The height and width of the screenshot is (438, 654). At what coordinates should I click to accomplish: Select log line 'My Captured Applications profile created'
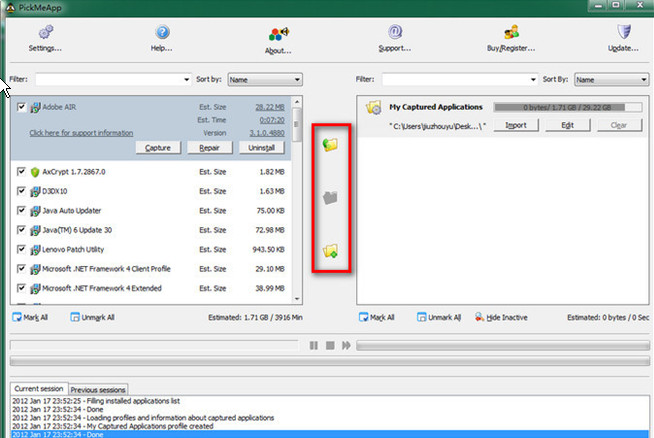click(113, 426)
